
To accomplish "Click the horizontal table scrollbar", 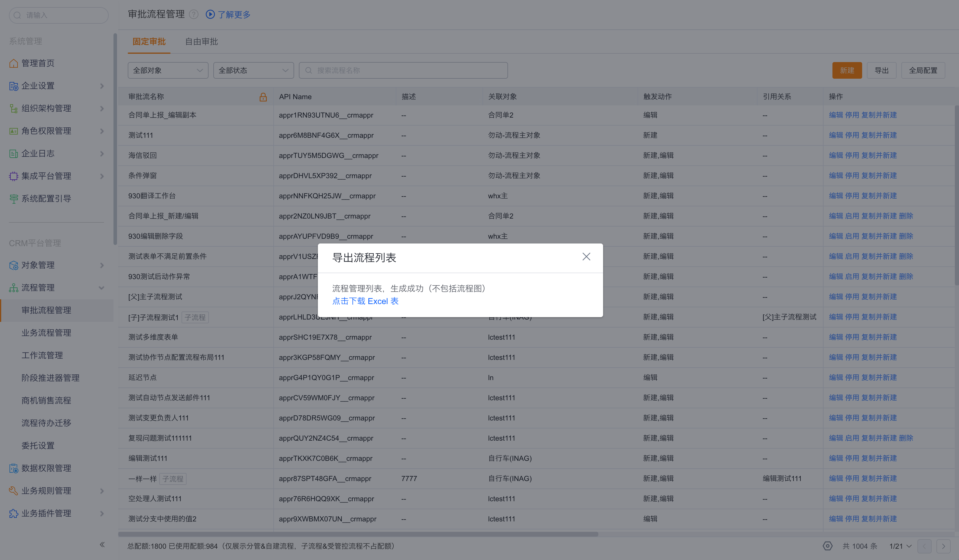I will pyautogui.click(x=358, y=534).
